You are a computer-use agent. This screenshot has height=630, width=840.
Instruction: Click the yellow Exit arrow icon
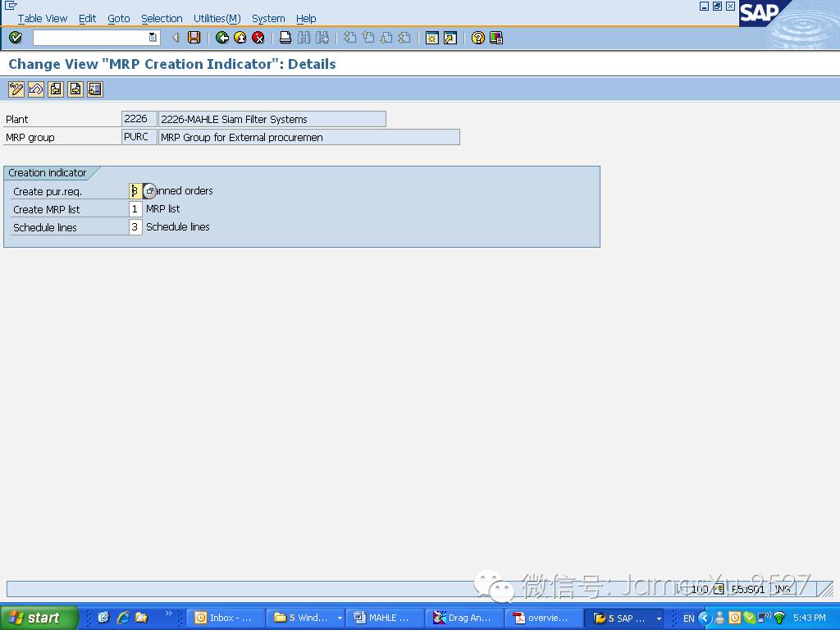pyautogui.click(x=240, y=38)
